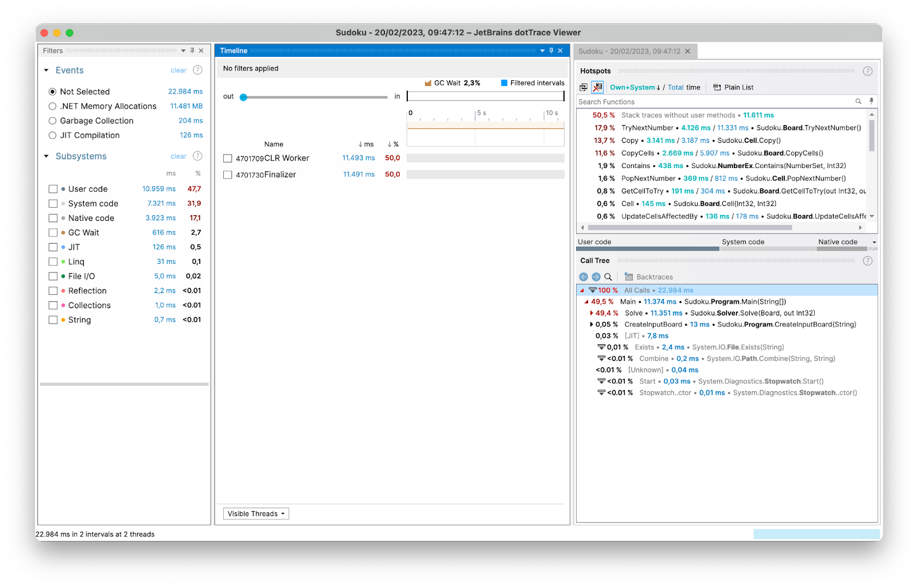The height and width of the screenshot is (588, 918).
Task: Click the search magnifier in Search Functions field
Action: [858, 102]
